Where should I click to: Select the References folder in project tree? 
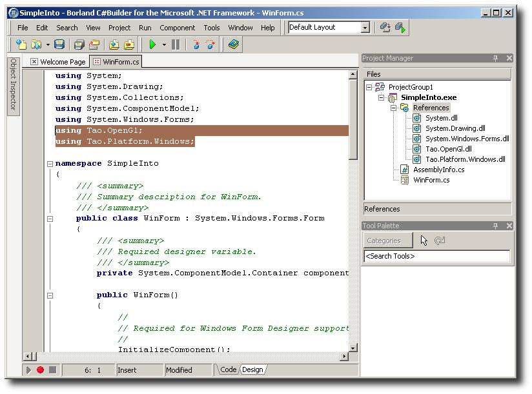pyautogui.click(x=431, y=108)
